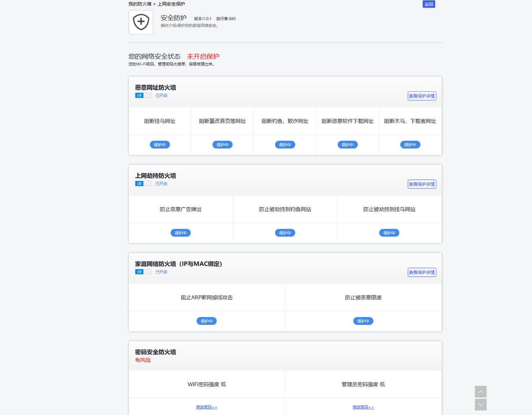Click the blue 返回 button
This screenshot has height=415, width=532.
coord(428,4)
